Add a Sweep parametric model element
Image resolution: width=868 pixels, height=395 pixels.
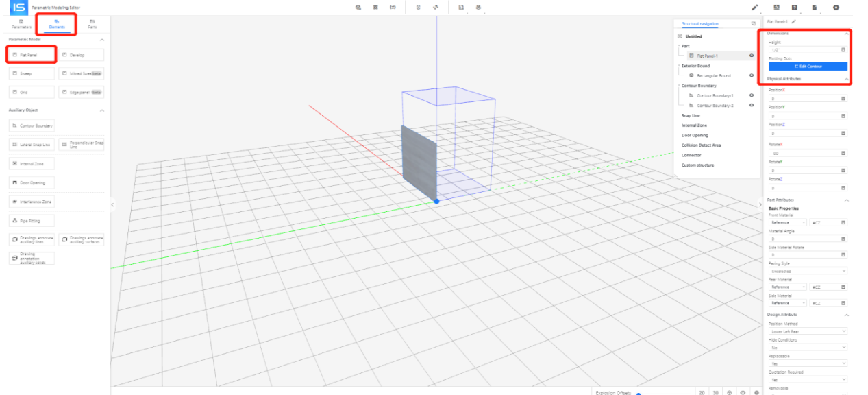(x=32, y=73)
